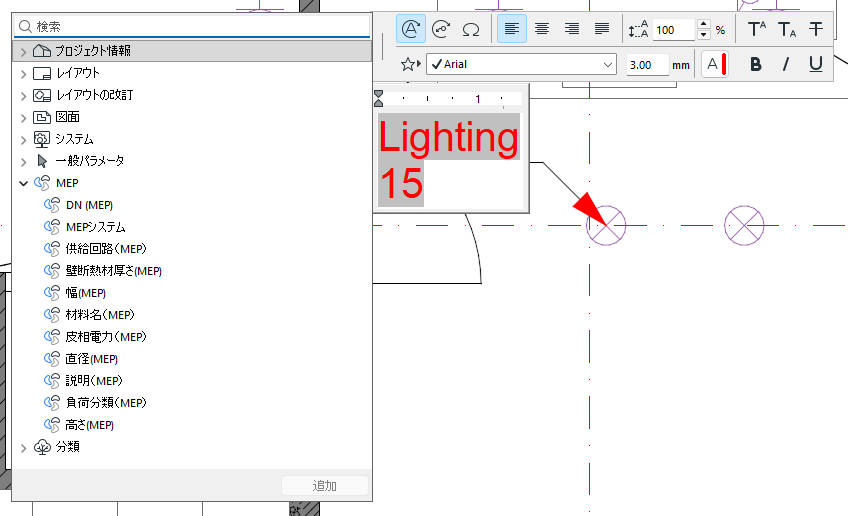
Task: Select the DN (MEP) parameter
Action: pyautogui.click(x=192, y=205)
